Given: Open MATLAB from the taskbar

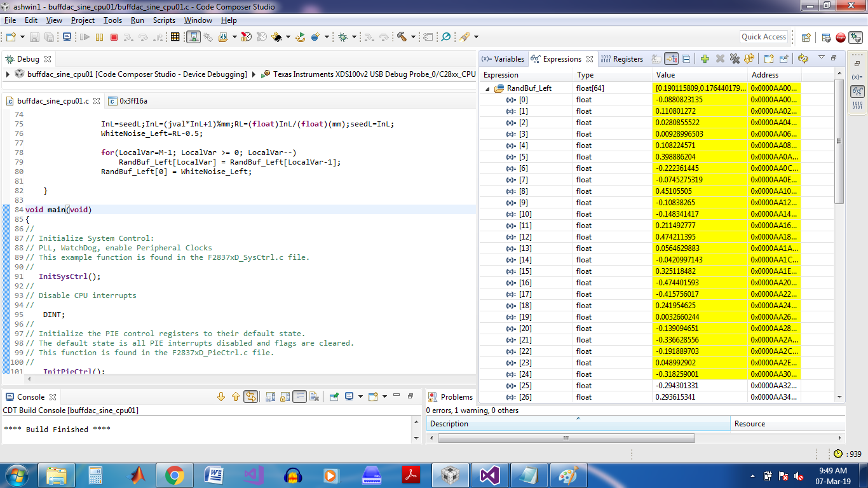Looking at the screenshot, I should [138, 475].
